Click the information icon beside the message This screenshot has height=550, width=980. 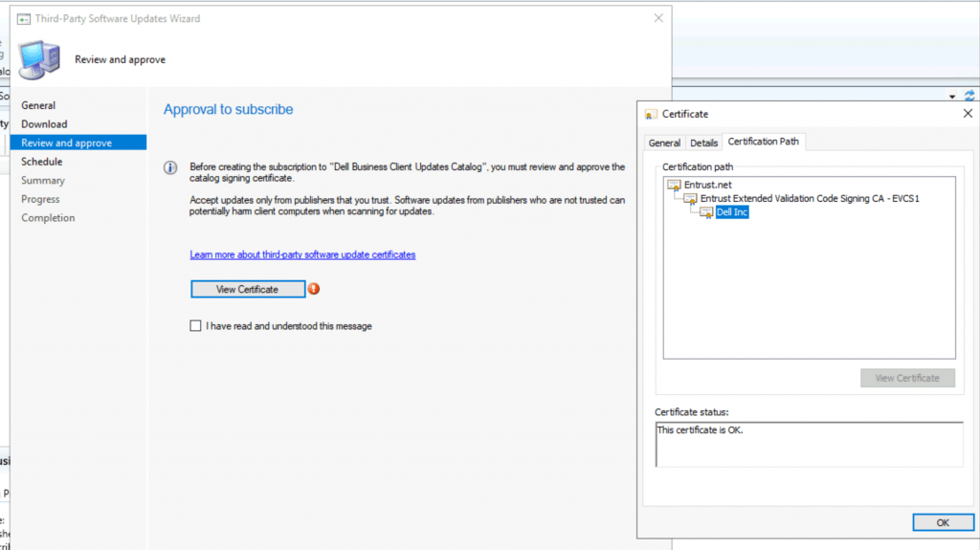pos(170,167)
